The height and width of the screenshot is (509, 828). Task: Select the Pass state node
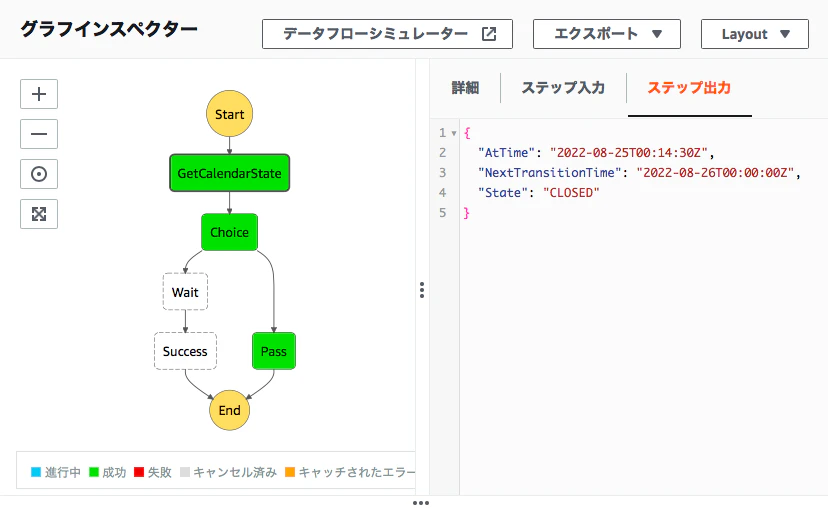coord(274,351)
